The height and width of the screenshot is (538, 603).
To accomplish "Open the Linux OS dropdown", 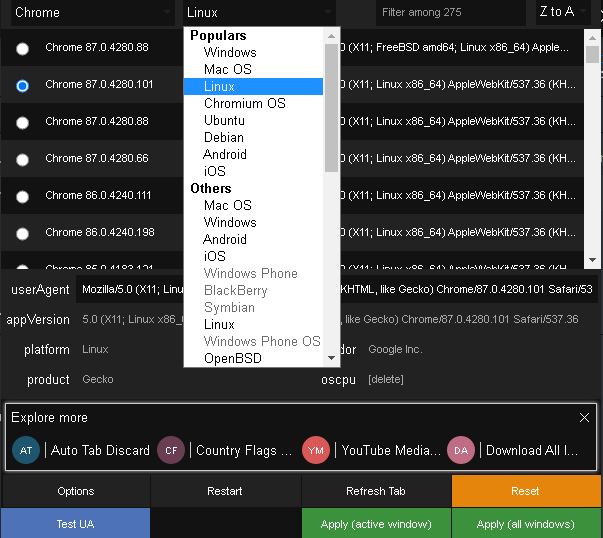I will 259,12.
